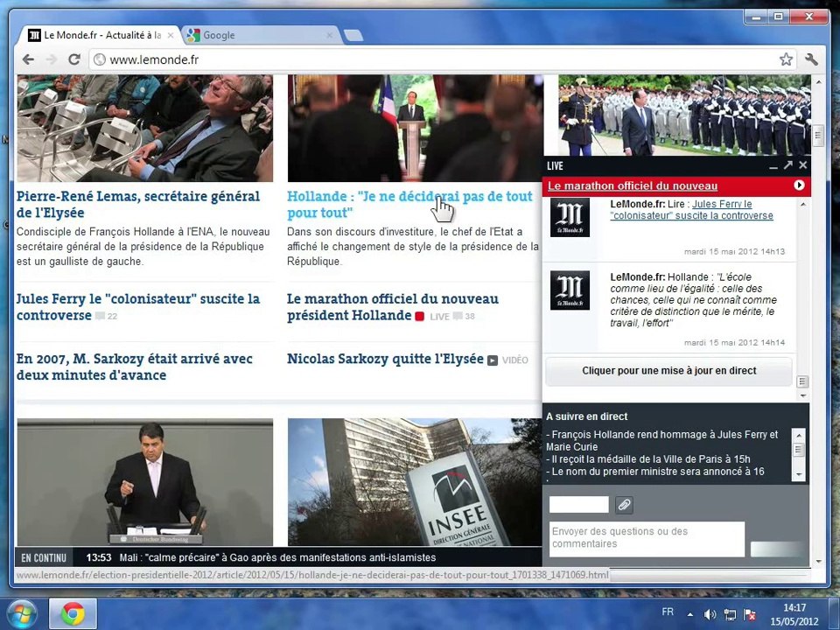840x630 pixels.
Task: Click the play arrow in the red live banner
Action: pos(799,185)
